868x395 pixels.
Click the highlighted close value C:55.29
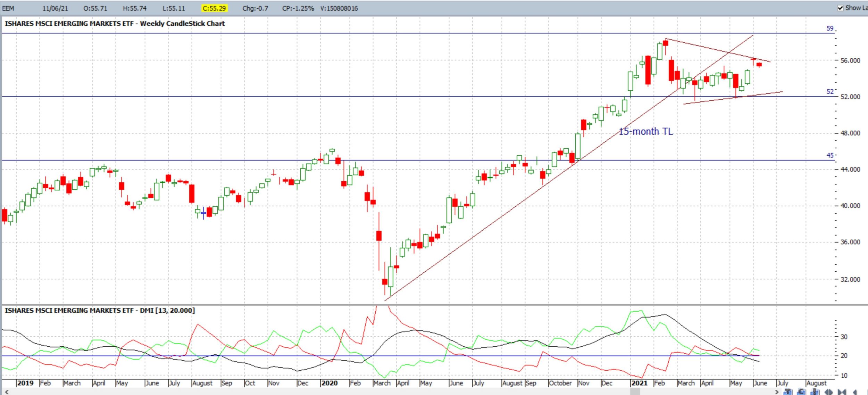click(214, 8)
